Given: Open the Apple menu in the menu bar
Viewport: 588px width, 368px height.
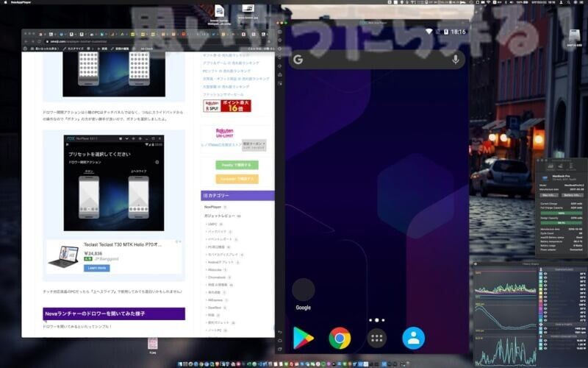Looking at the screenshot, I should coord(5,2).
